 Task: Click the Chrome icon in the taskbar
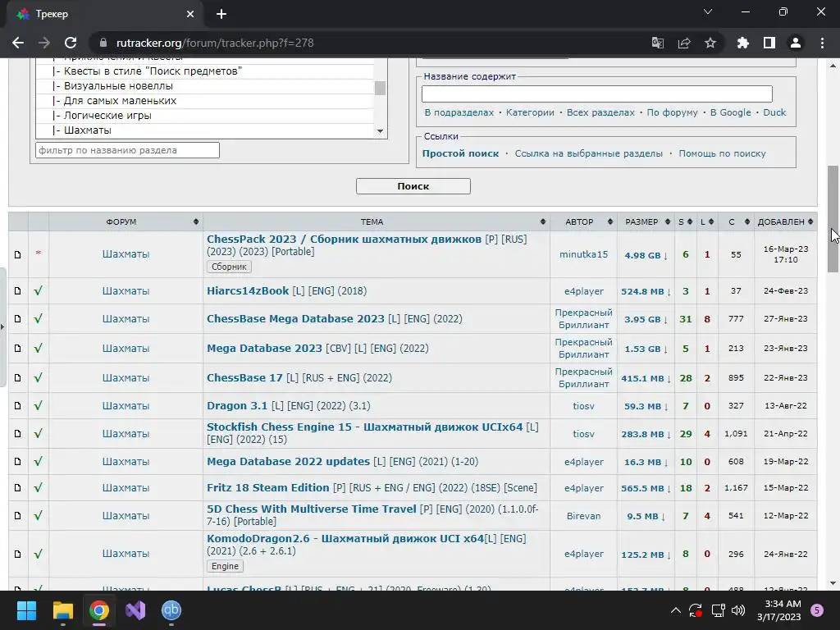99,610
